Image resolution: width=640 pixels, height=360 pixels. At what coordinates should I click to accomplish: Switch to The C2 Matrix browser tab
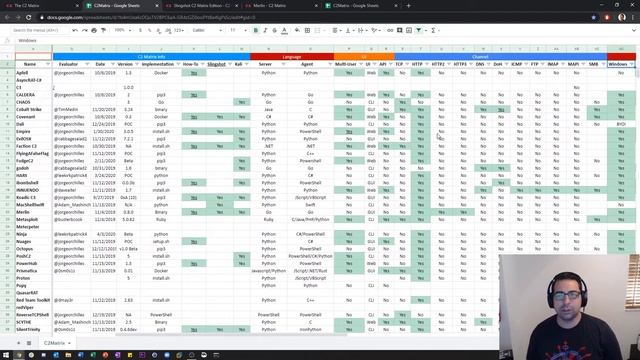tap(41, 6)
